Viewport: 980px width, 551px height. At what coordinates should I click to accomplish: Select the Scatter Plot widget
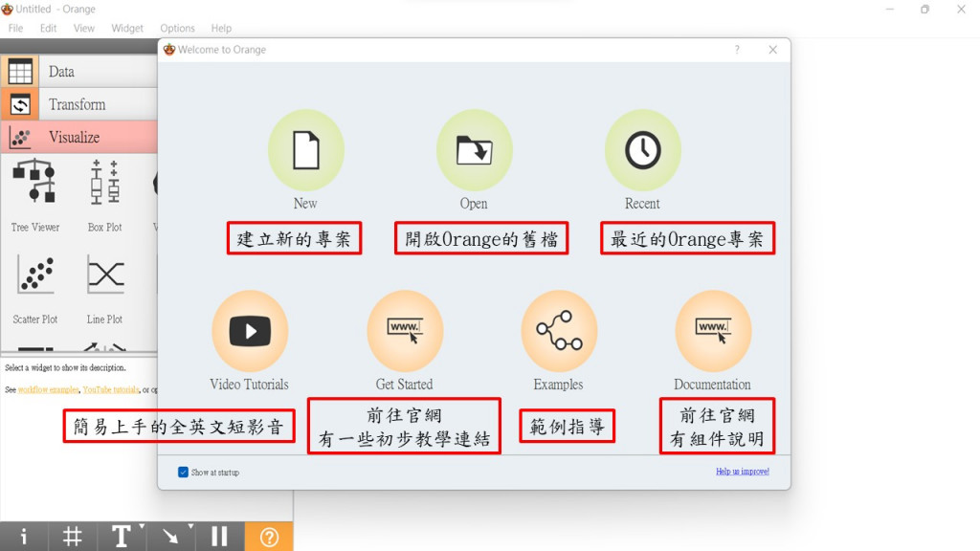[35, 289]
